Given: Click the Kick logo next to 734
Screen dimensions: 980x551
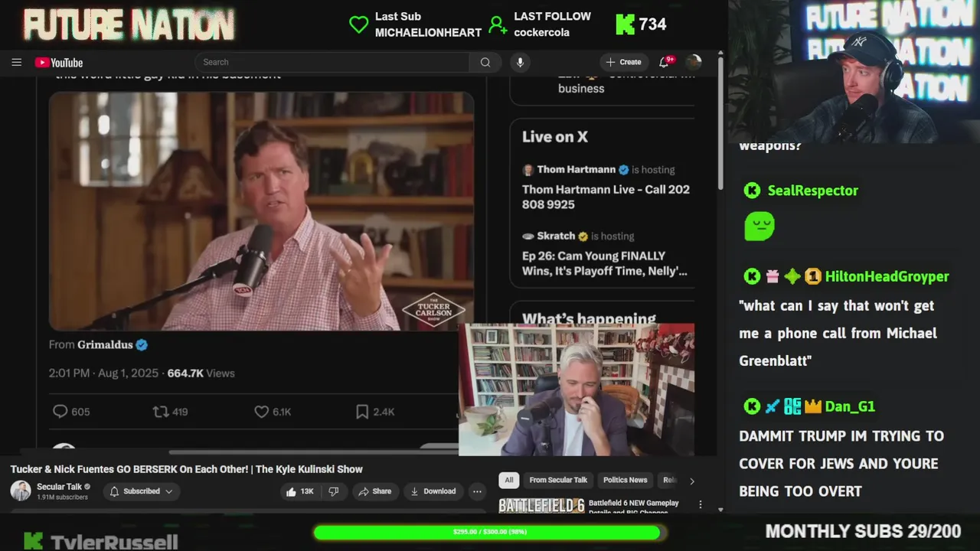Looking at the screenshot, I should (x=625, y=24).
